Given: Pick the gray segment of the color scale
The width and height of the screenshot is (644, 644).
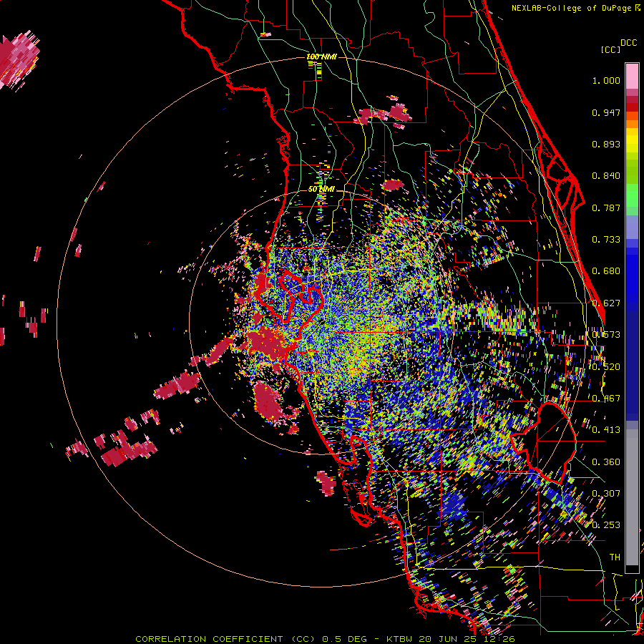Looking at the screenshot, I should coord(632,498).
